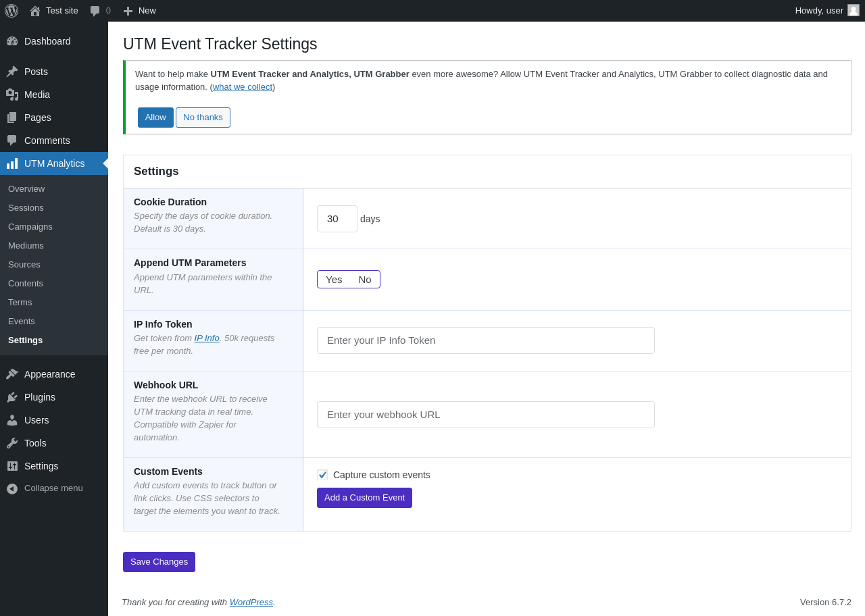
Task: Select No for Append UTM Parameters
Action: click(365, 280)
